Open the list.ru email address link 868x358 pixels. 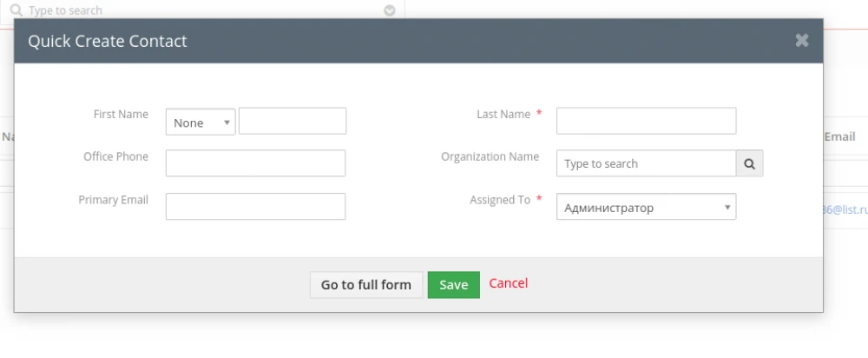pyautogui.click(x=845, y=209)
